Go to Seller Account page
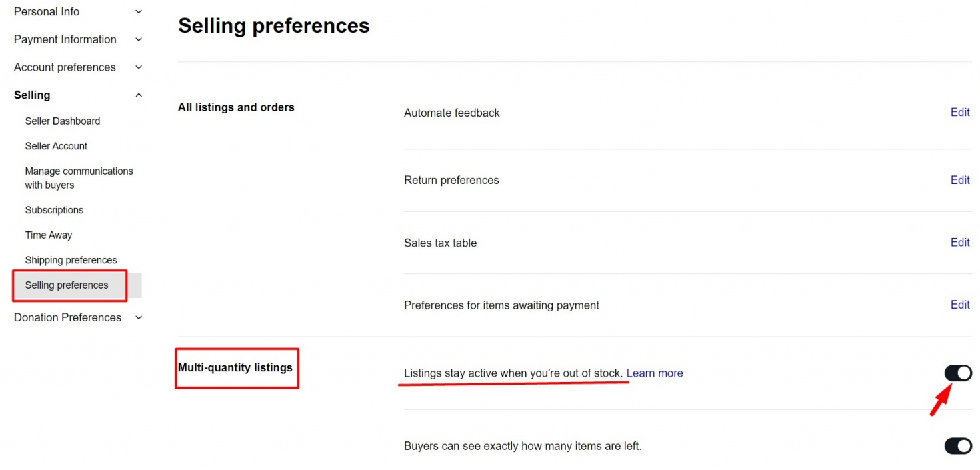The width and height of the screenshot is (980, 470). pyautogui.click(x=56, y=146)
